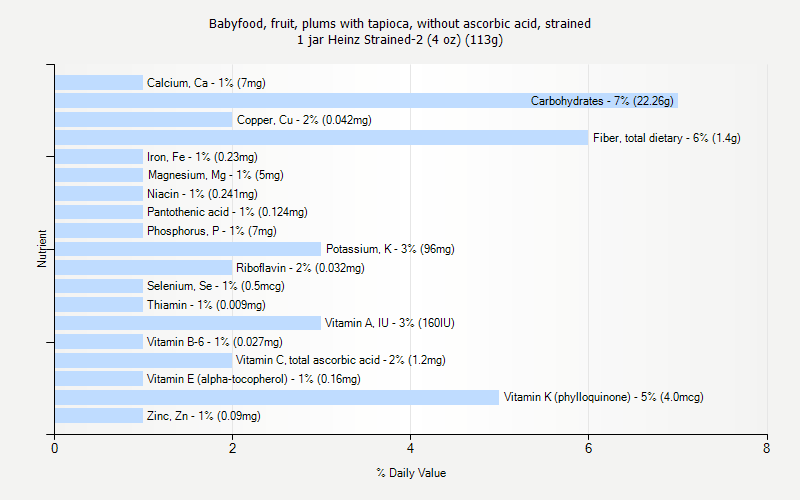
Task: Click the Niacin 1% label
Action: tap(202, 194)
